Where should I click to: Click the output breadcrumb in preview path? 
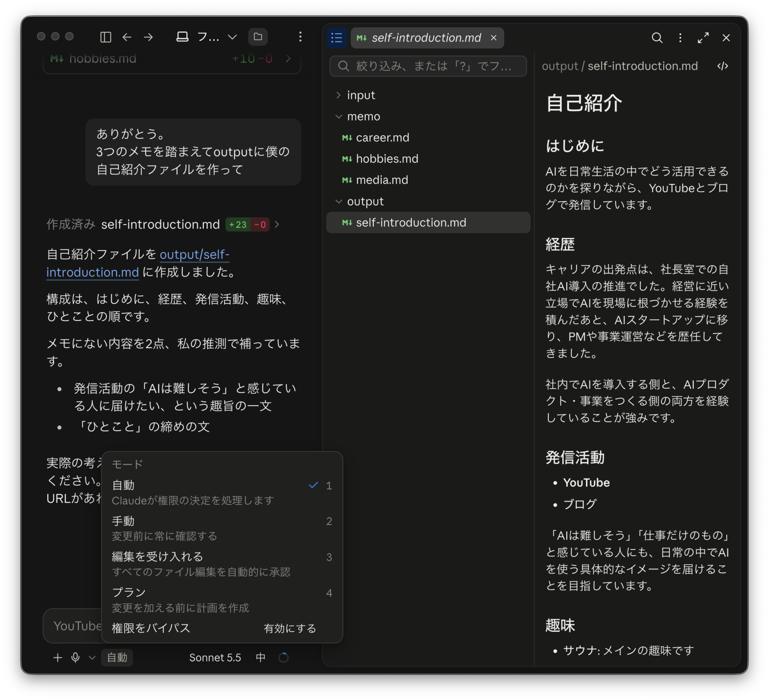coord(560,66)
